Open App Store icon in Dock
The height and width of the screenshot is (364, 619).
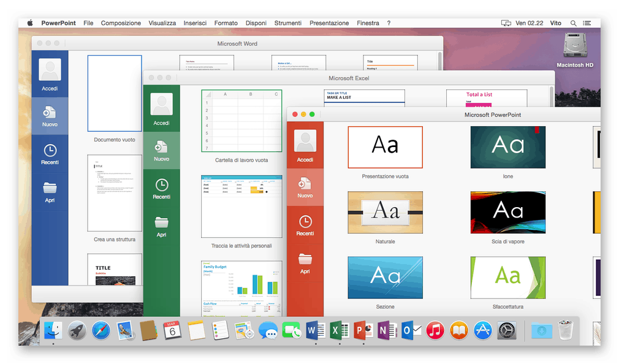[x=482, y=330]
